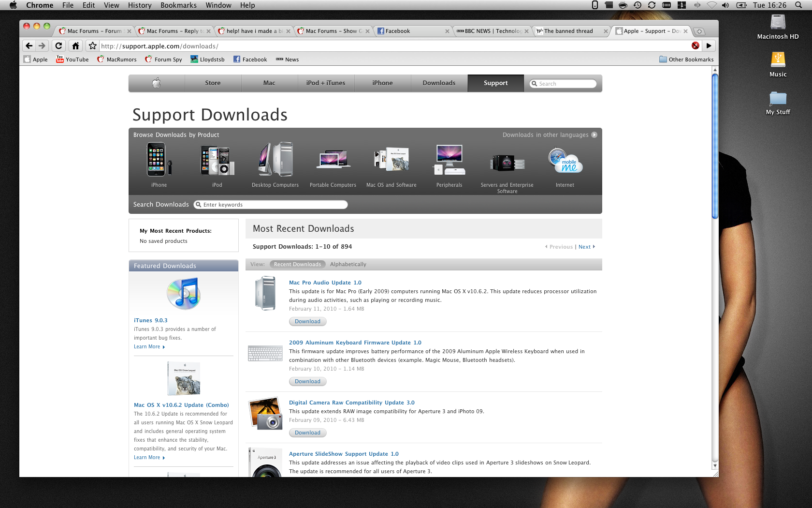Click the red stop icon in address bar
812x508 pixels.
(x=695, y=45)
